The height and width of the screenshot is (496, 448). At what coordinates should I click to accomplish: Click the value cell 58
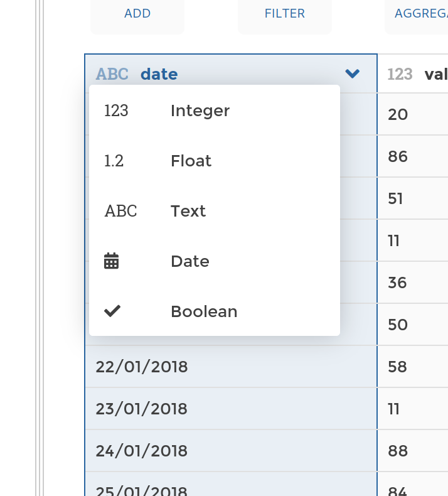[x=413, y=367]
